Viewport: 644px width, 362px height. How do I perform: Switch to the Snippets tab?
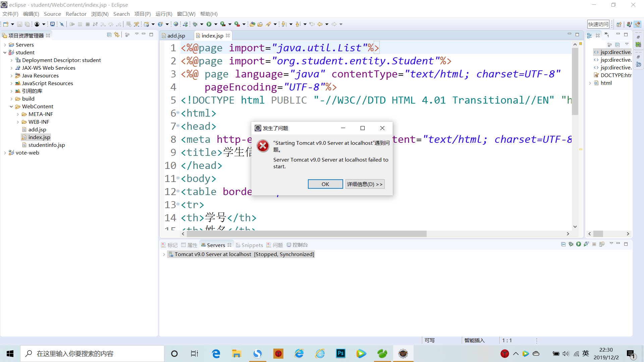pyautogui.click(x=250, y=245)
